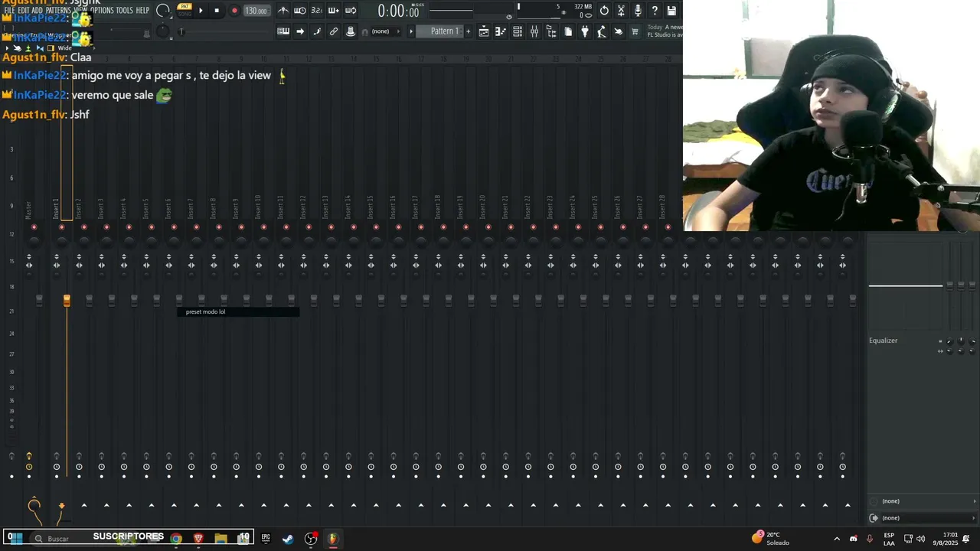Select the Insert 10 mixer track
The height and width of the screenshot is (551, 980).
pos(258,207)
